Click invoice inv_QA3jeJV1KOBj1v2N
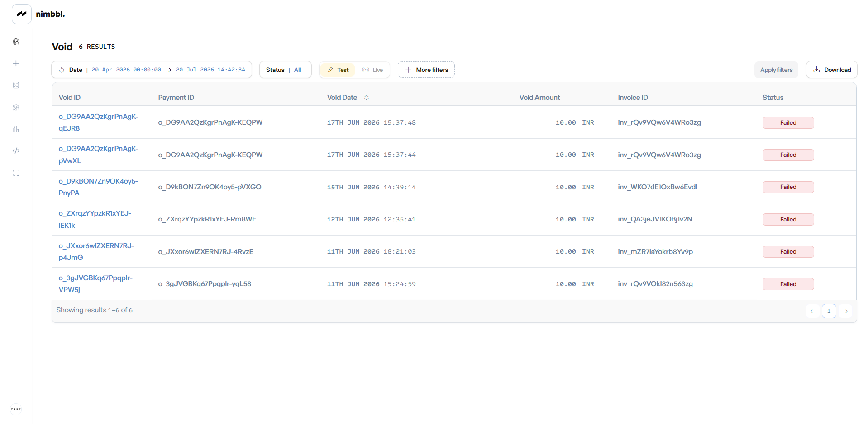This screenshot has width=868, height=424. point(655,220)
